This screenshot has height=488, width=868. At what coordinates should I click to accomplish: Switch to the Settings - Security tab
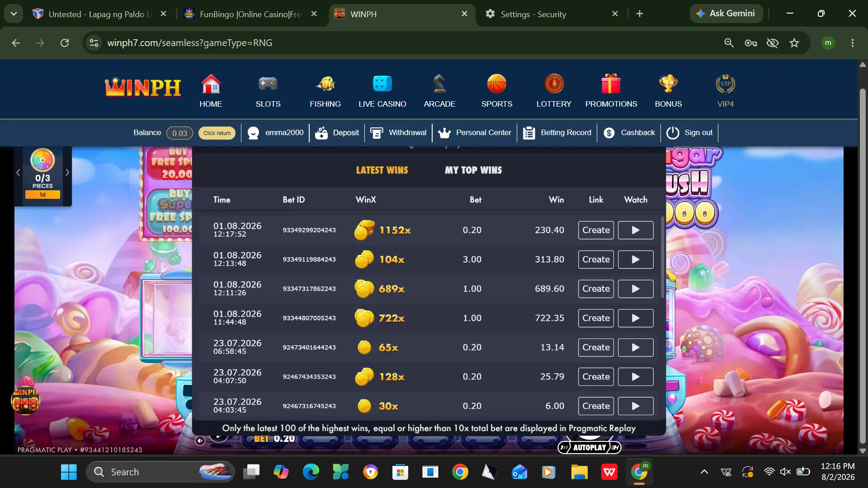coord(552,14)
